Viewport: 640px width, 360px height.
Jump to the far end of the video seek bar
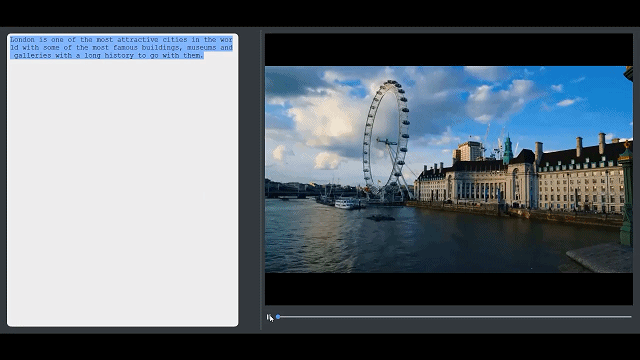point(631,317)
